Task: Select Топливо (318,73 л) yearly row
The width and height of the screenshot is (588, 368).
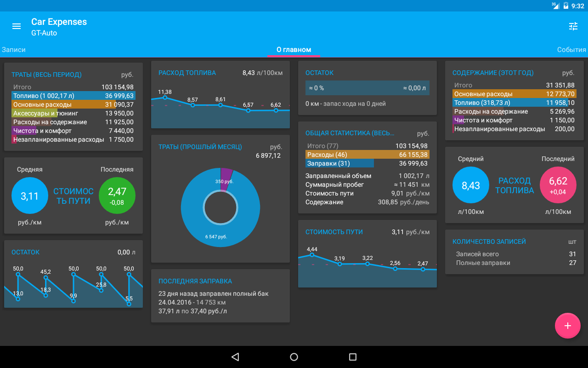Action: point(514,103)
